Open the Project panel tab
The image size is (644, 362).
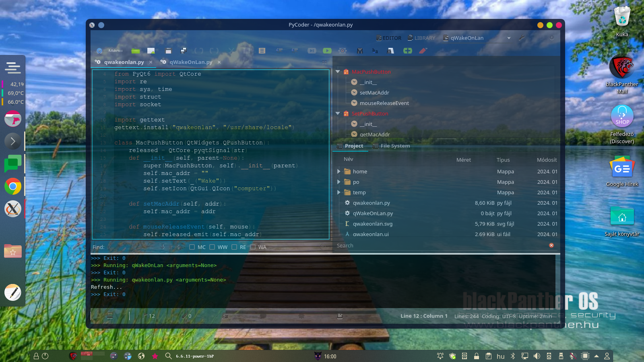350,146
